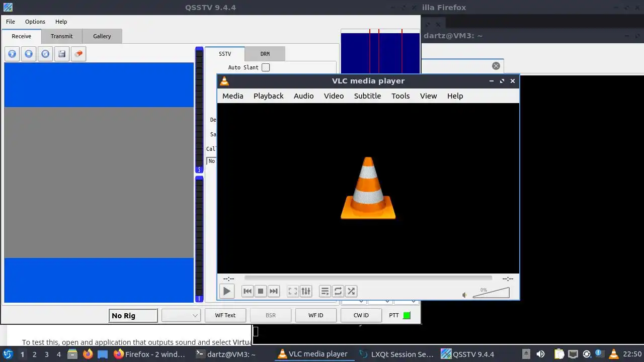Click the resync receiver icon in QSSTV
Screen dimensions: 644x362
point(45,54)
